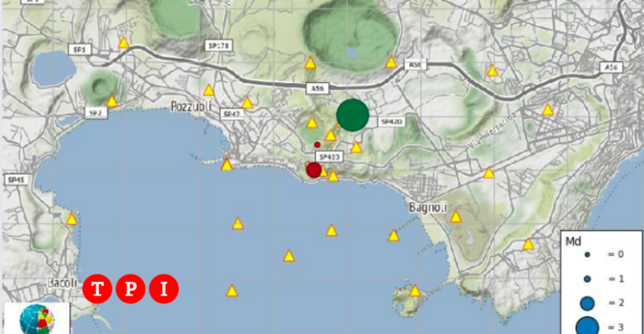
Task: Click the large green earthquake circle
Action: point(353,115)
